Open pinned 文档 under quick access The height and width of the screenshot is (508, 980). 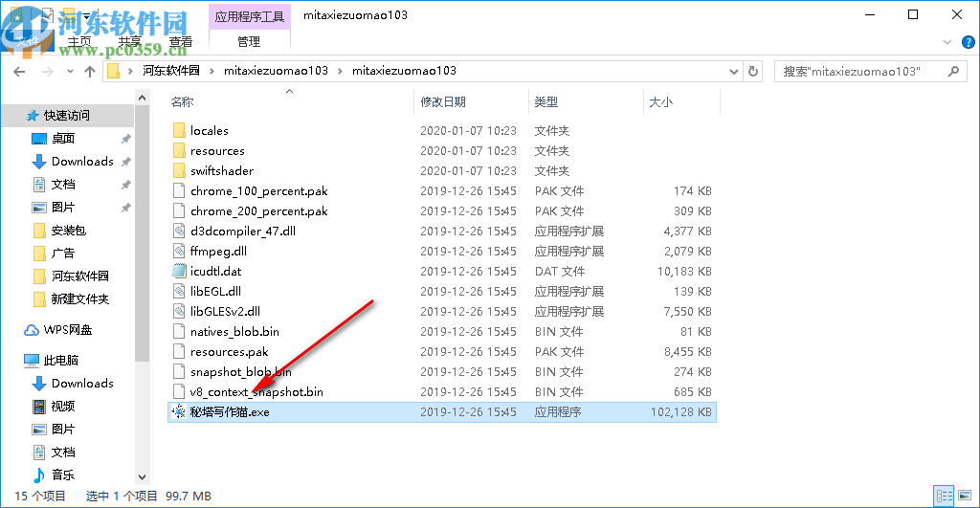coord(63,185)
